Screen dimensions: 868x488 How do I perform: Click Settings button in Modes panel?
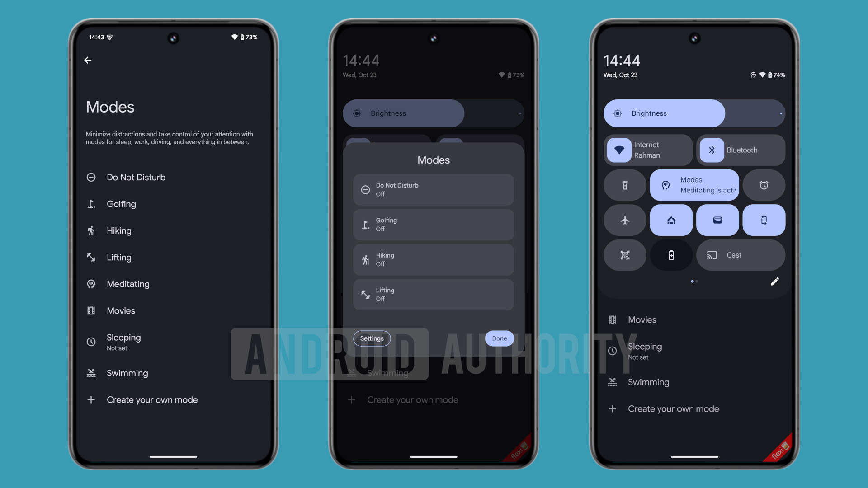click(x=372, y=338)
